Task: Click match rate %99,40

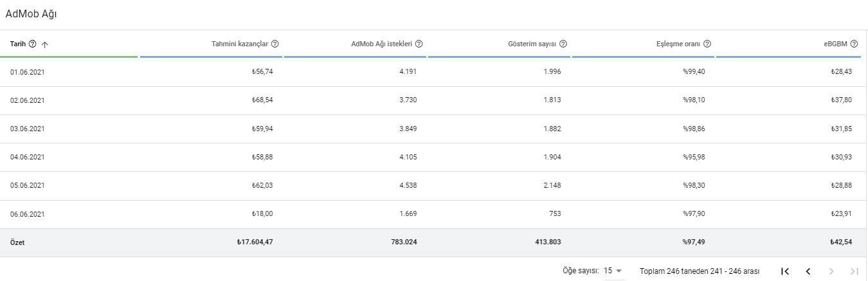Action: (694, 71)
